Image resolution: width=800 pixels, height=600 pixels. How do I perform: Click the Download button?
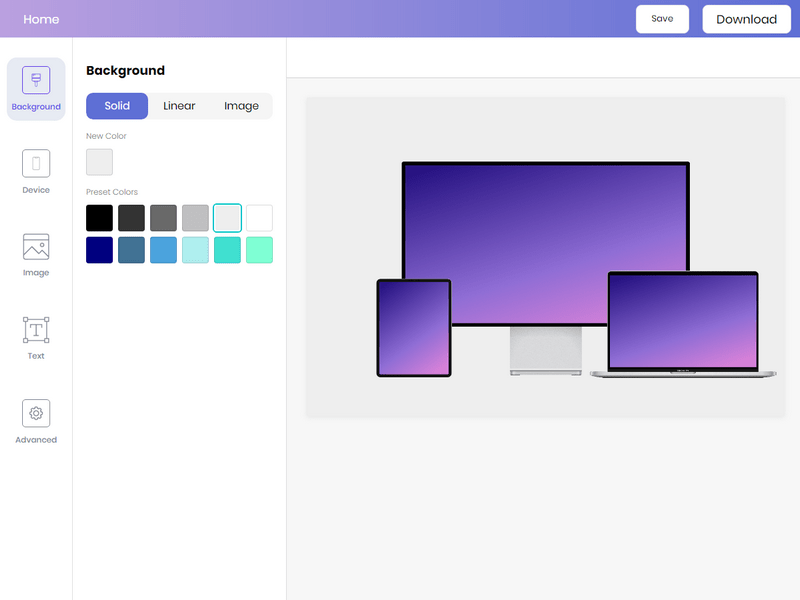pos(746,19)
